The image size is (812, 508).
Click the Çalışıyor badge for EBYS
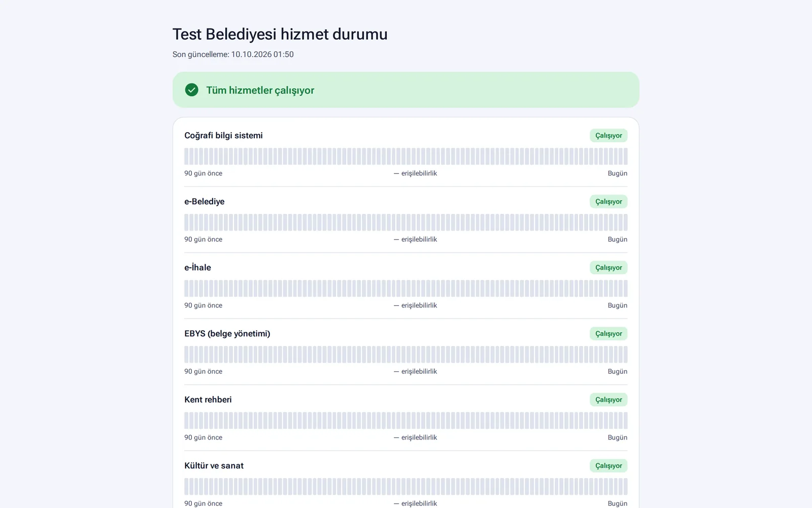[608, 334]
